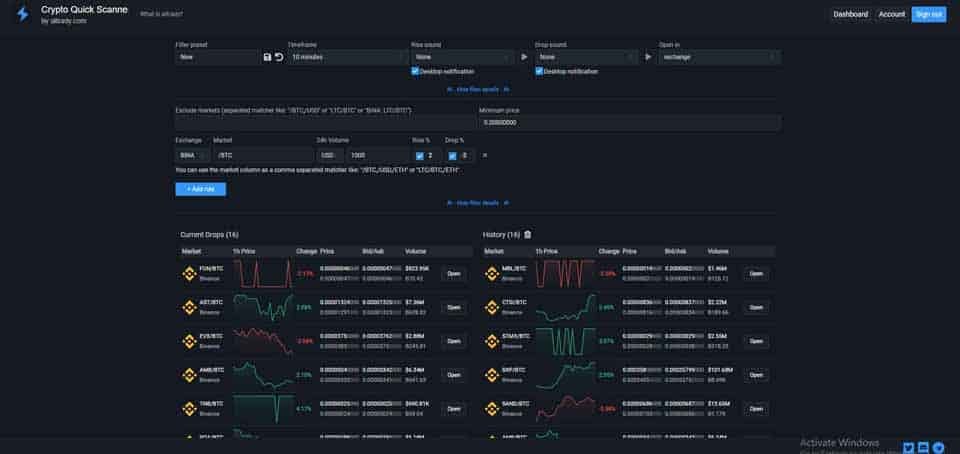Reset the filter preset with undo icon
This screenshot has width=960, height=454.
[x=279, y=57]
